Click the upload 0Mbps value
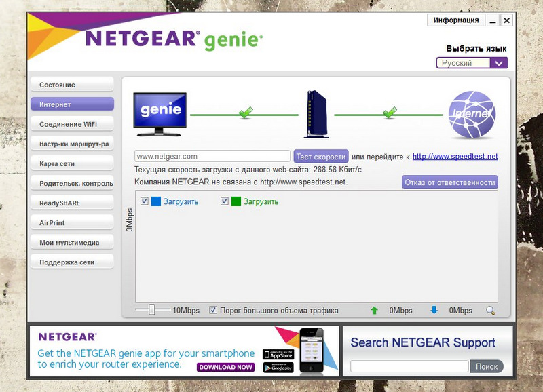543x392 pixels. 400,311
